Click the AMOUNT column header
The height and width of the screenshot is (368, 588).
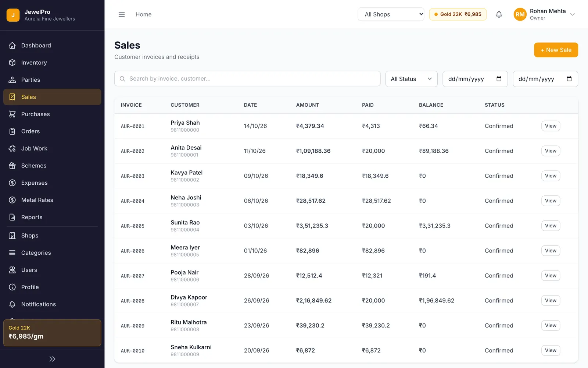(x=307, y=105)
